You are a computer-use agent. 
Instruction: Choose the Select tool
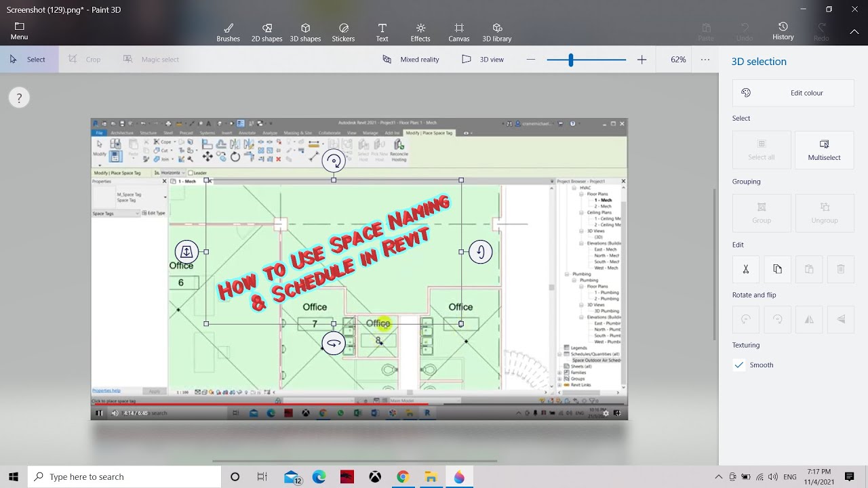28,59
